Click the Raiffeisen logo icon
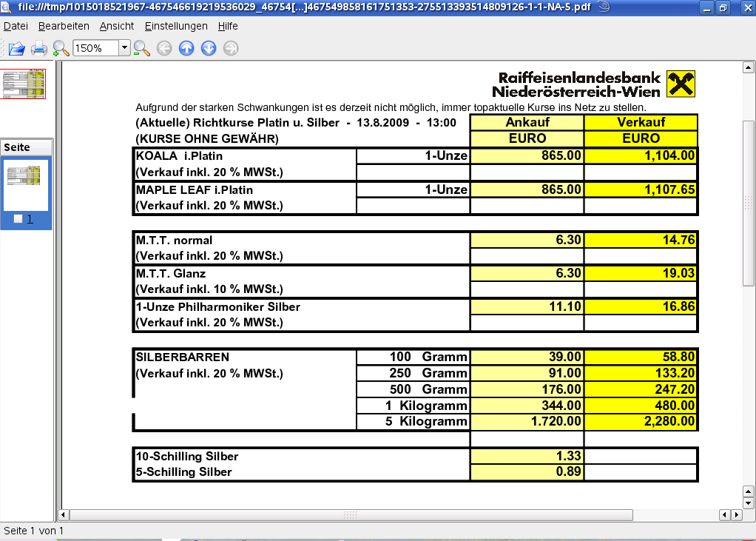The width and height of the screenshot is (756, 541). (681, 84)
